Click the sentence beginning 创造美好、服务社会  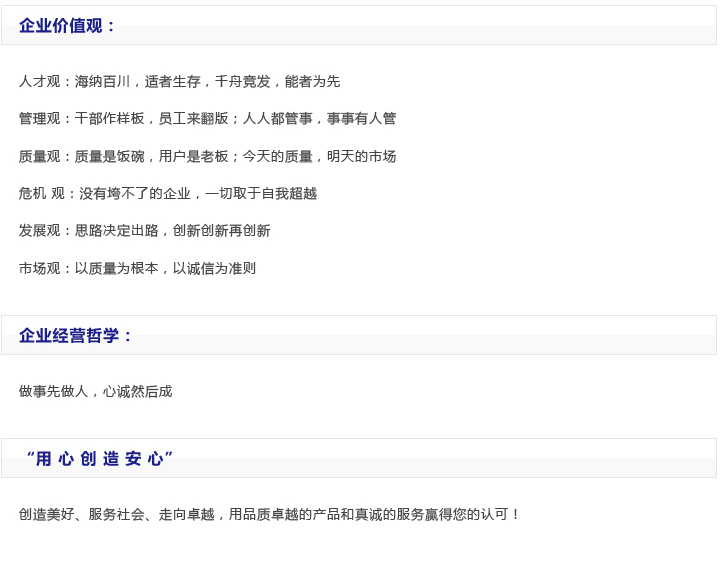(269, 514)
